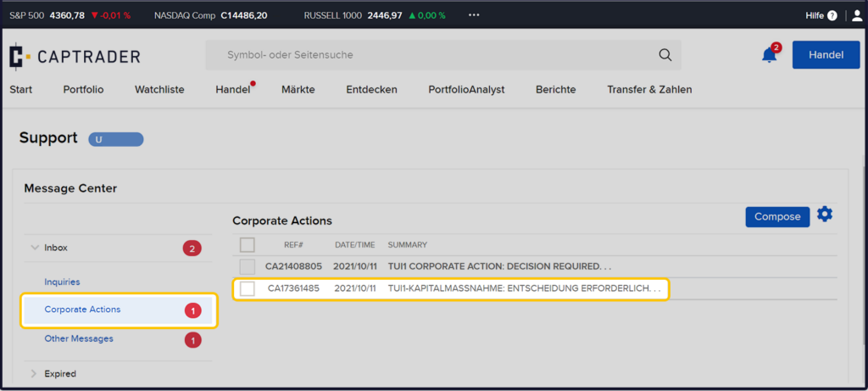This screenshot has width=868, height=391.
Task: Open the Watchliste menu
Action: [x=159, y=89]
